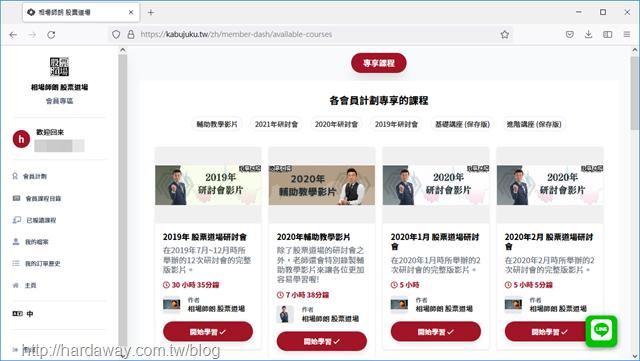Open title 2020年2月 股票道場研討會

pyautogui.click(x=549, y=241)
